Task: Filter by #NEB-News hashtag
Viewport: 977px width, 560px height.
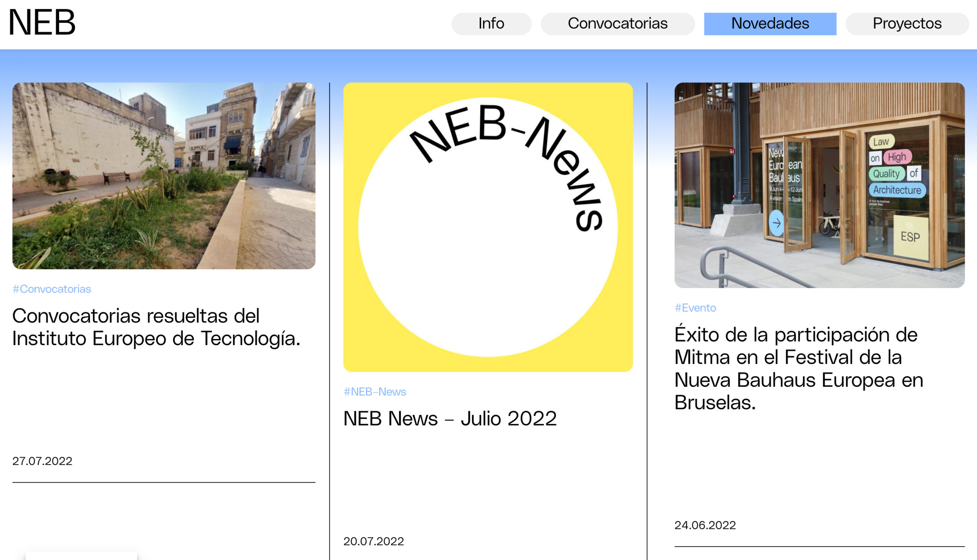Action: point(374,391)
